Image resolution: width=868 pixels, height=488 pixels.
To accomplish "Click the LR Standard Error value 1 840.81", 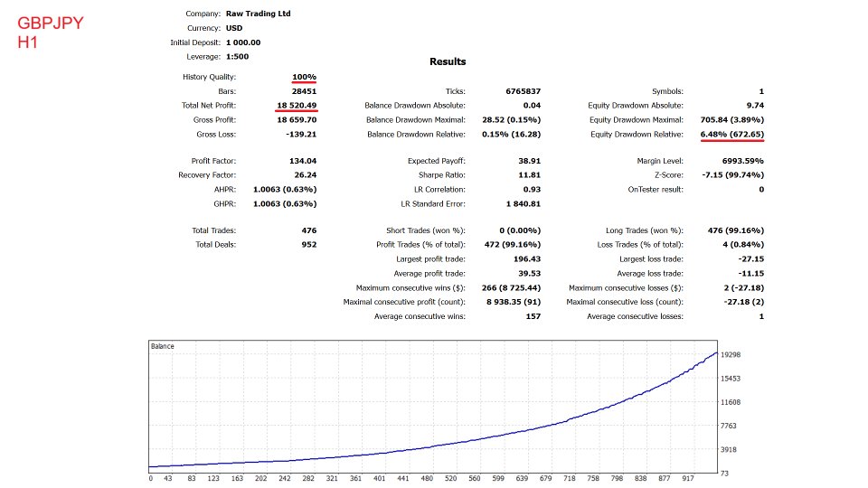I will click(x=524, y=203).
